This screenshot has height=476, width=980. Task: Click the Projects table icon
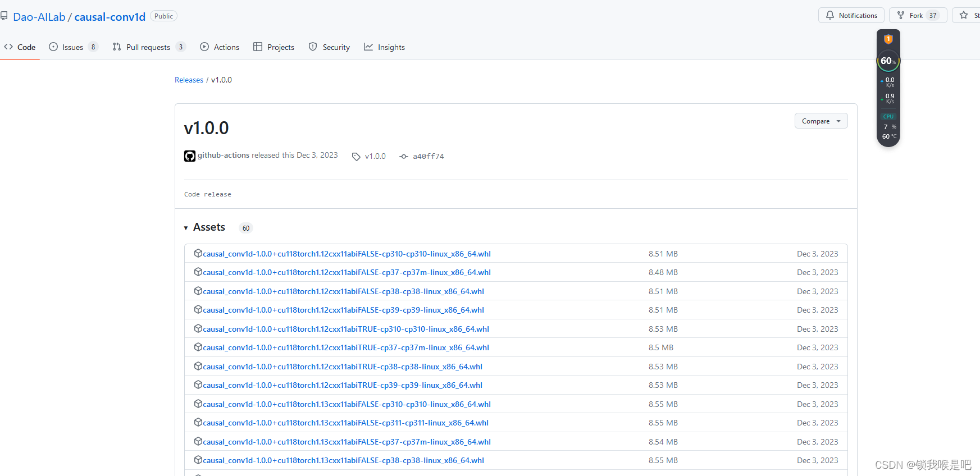point(258,47)
